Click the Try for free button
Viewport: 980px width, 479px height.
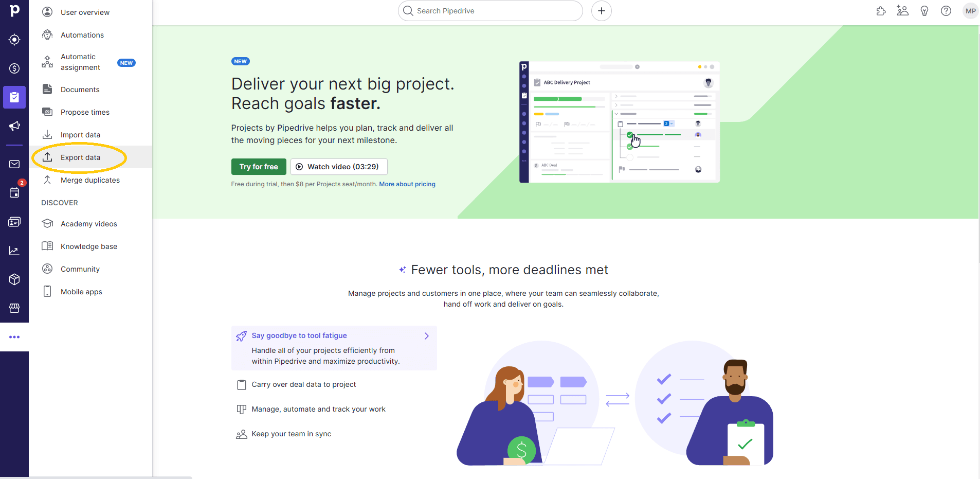click(259, 167)
